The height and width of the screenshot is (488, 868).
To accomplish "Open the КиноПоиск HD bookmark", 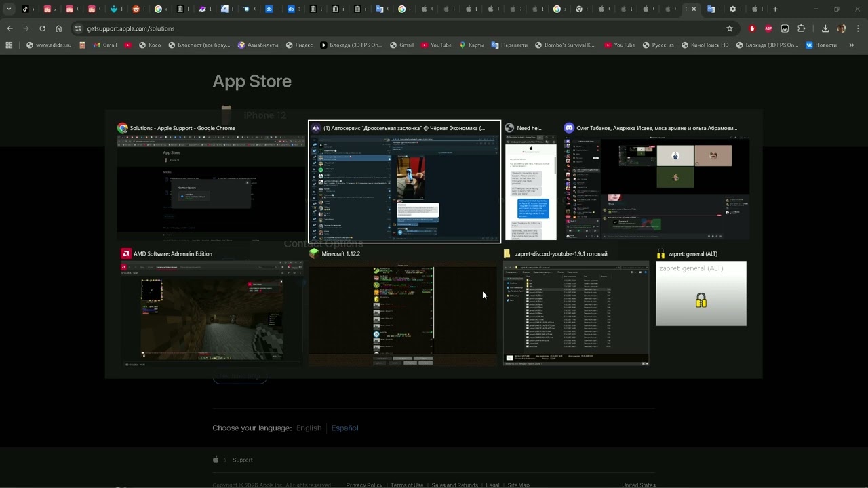I will (704, 45).
